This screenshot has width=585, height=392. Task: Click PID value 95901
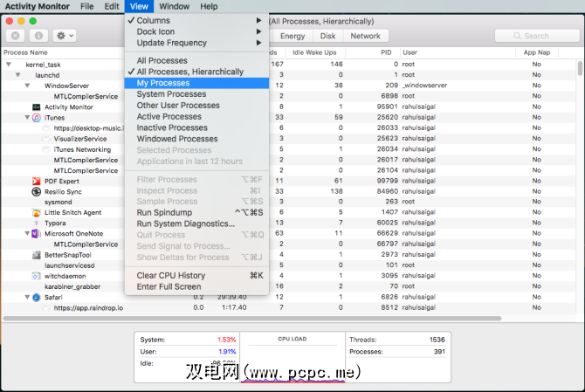coord(388,107)
